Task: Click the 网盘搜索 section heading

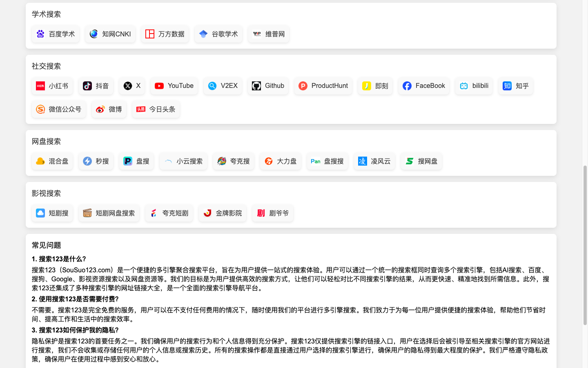Action: tap(46, 141)
